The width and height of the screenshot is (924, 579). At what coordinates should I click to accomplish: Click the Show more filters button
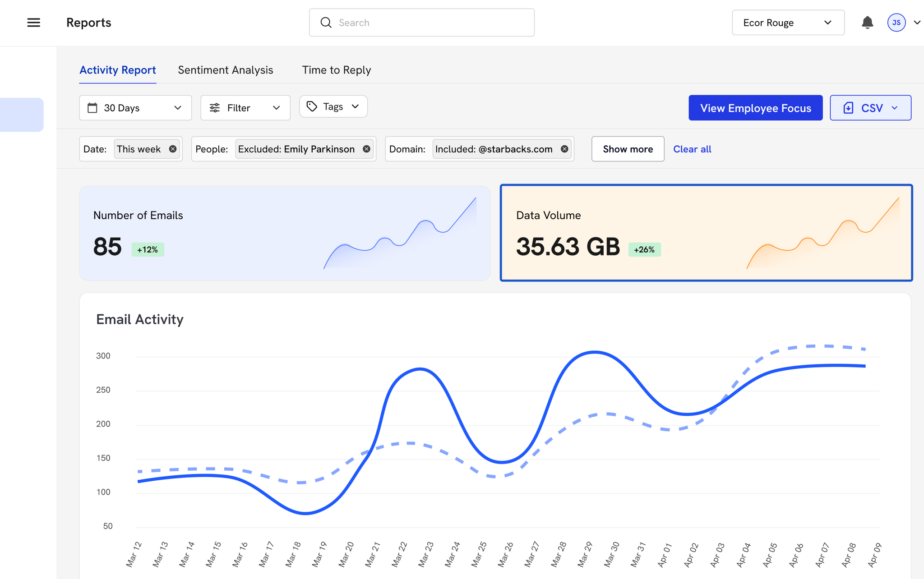(628, 149)
